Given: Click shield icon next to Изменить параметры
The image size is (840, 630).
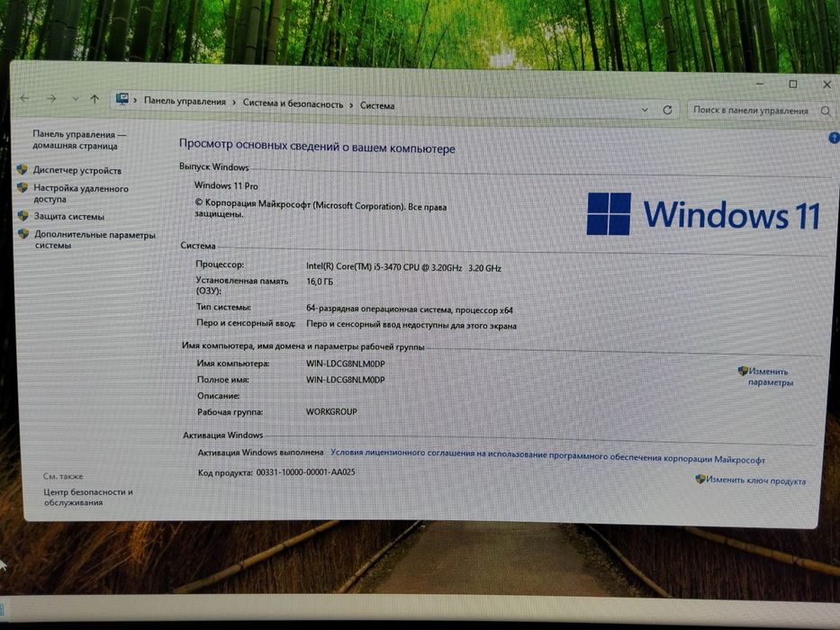Looking at the screenshot, I should tap(743, 370).
